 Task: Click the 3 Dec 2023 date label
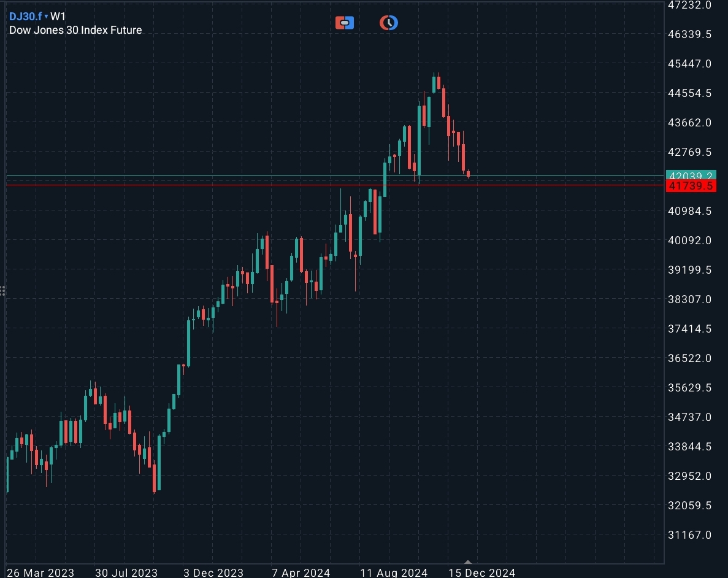[213, 572]
